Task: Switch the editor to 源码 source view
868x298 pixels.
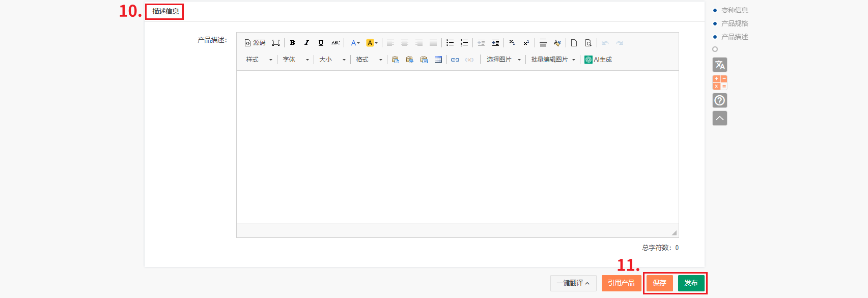Action: [x=255, y=43]
